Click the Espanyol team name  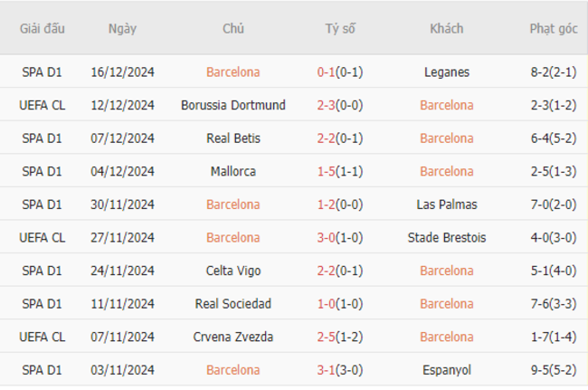[447, 370]
